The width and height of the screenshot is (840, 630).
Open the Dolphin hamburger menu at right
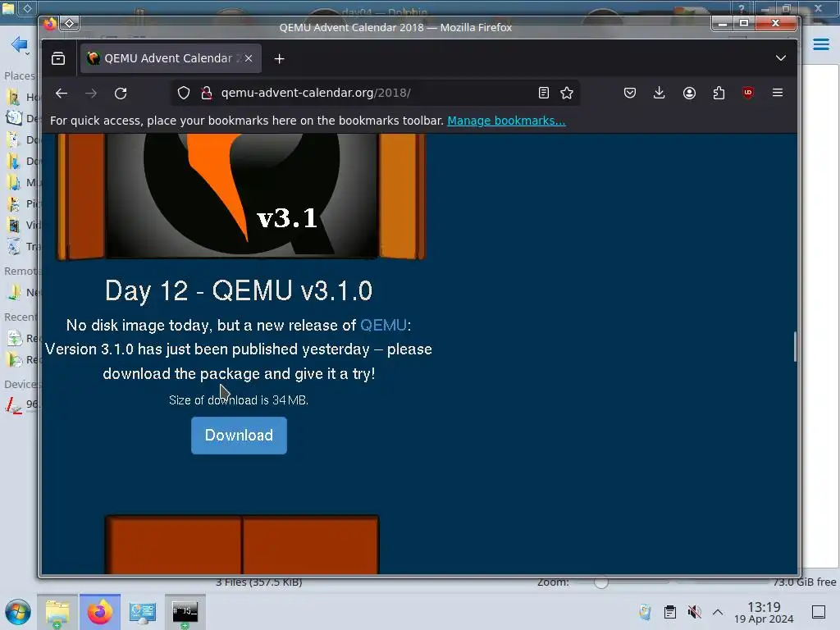pos(821,44)
